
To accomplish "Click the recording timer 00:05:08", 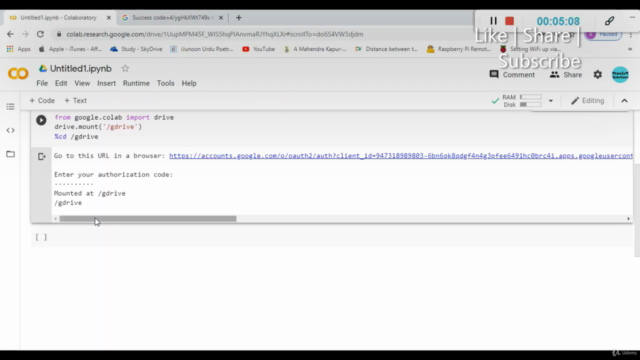I will point(558,21).
